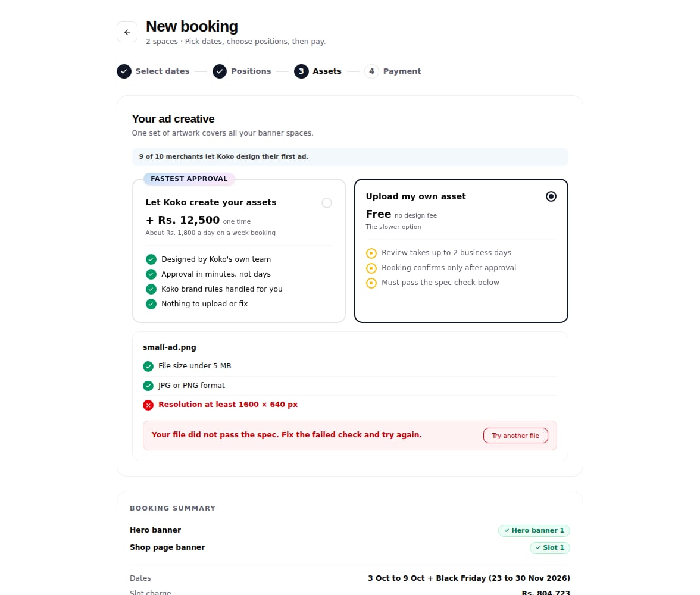Click yellow icon beside Review takes up to 2 days
The height and width of the screenshot is (595, 700).
(x=371, y=253)
